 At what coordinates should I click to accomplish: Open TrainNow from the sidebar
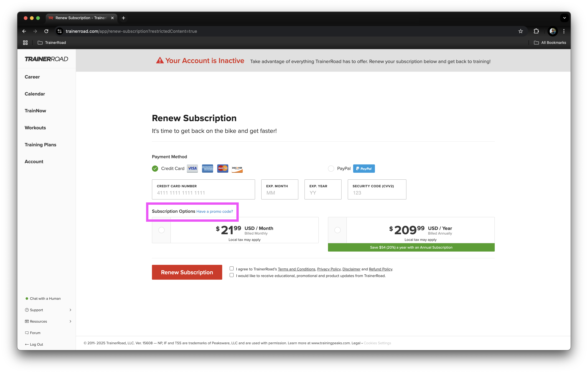click(x=35, y=111)
